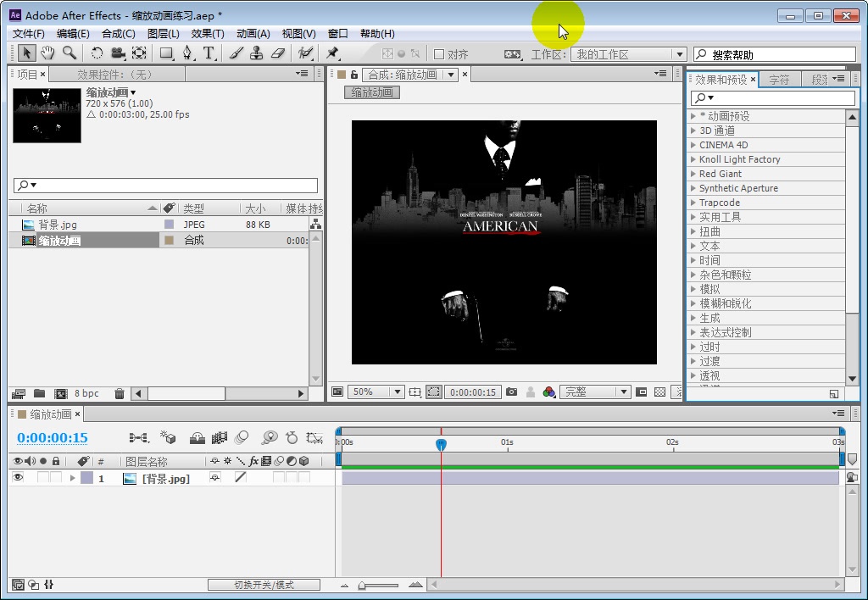
Task: Open the show channel RGB icon
Action: point(548,392)
